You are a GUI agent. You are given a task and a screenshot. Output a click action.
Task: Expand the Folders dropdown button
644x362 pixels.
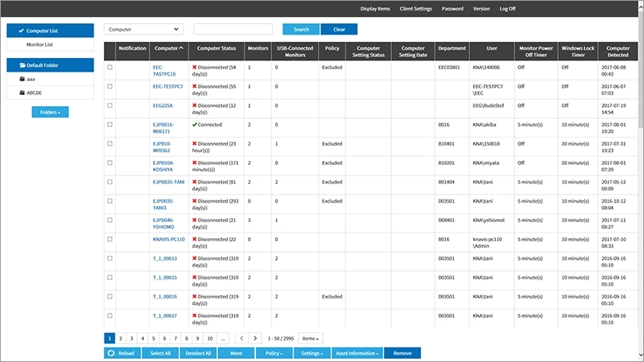pos(50,112)
